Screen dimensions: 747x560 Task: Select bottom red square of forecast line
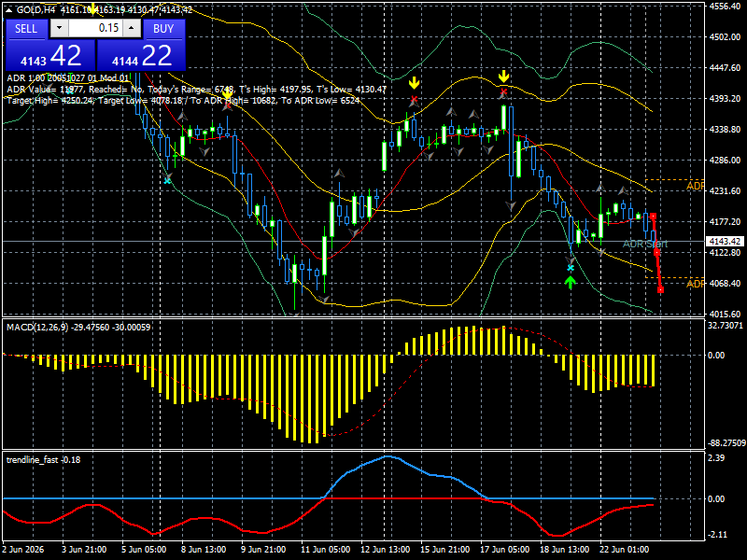coord(660,289)
